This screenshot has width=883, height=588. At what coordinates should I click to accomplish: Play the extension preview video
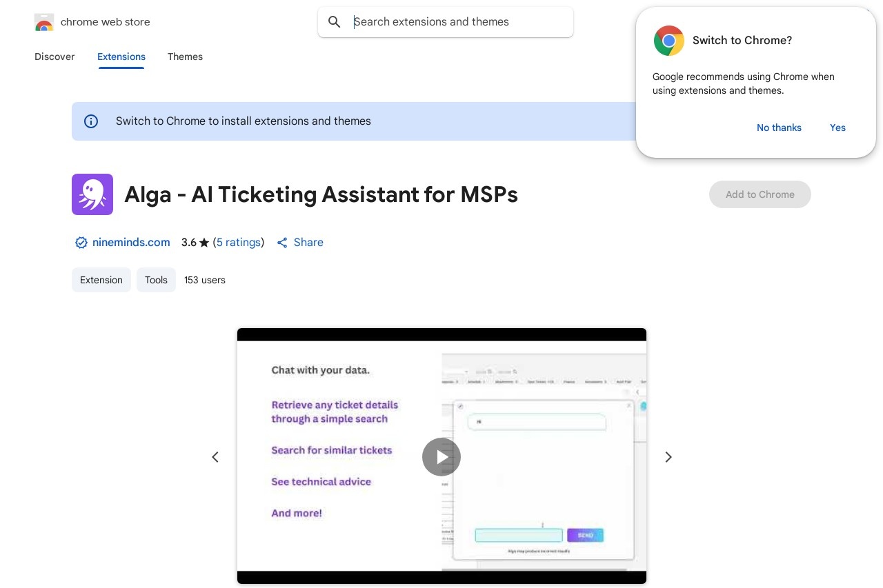point(441,457)
